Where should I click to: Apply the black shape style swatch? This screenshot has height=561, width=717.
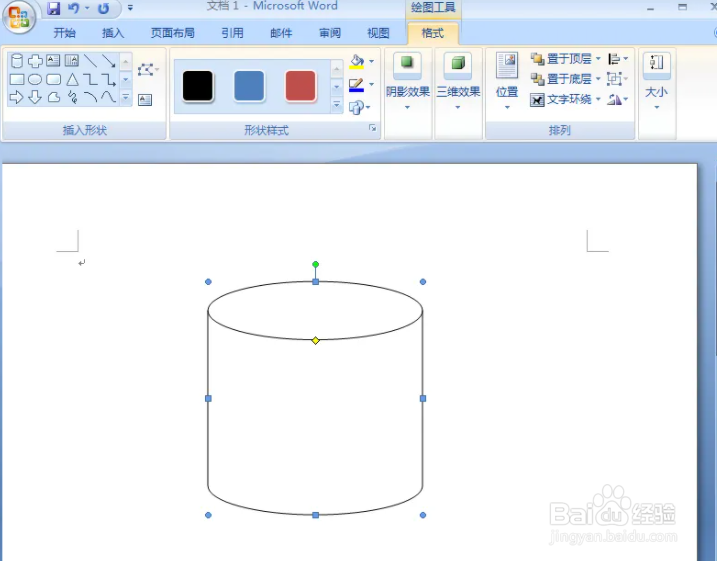pos(198,85)
